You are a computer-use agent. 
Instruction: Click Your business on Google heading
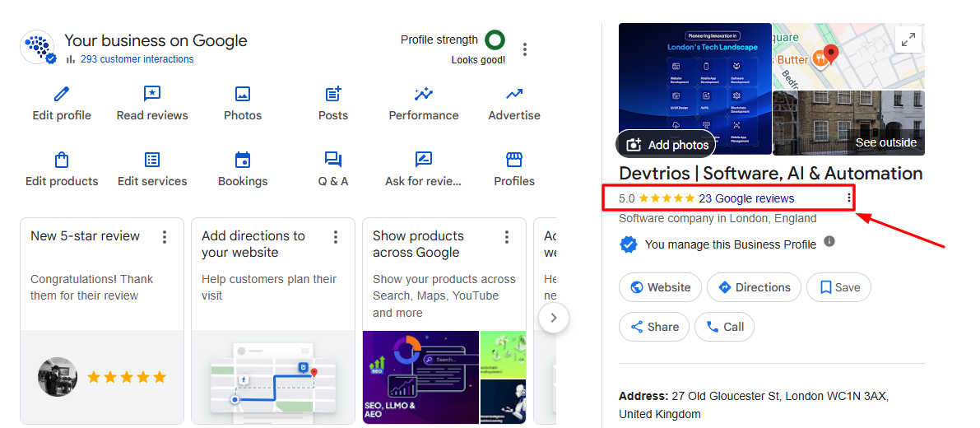(x=156, y=40)
